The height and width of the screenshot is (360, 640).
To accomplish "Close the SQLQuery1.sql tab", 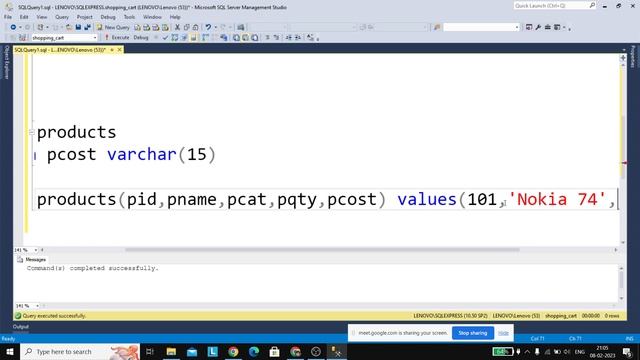I will click(120, 50).
